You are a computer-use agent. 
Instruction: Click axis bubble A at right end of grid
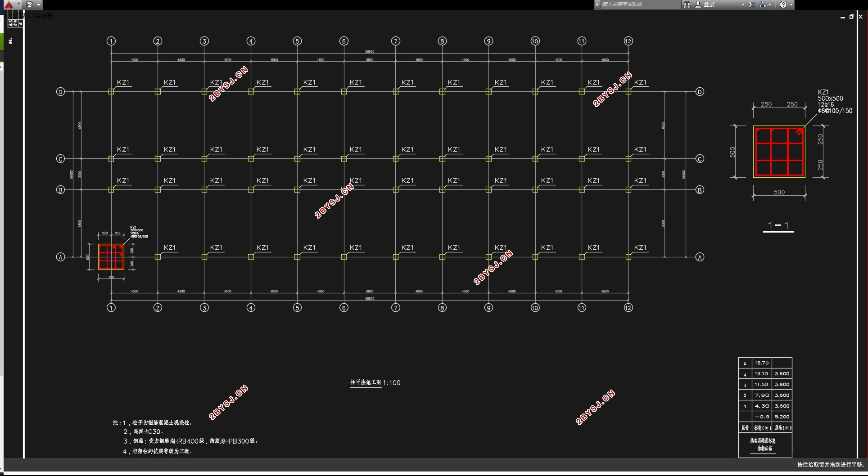[700, 257]
